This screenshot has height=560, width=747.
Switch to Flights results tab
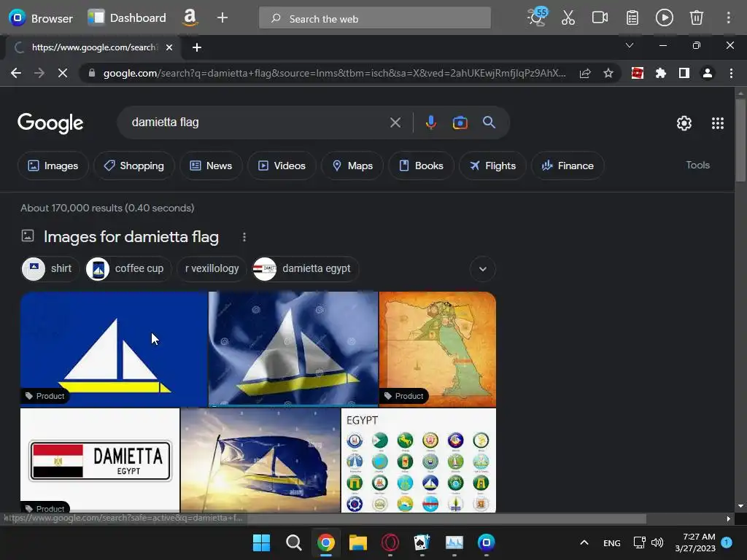coord(492,166)
